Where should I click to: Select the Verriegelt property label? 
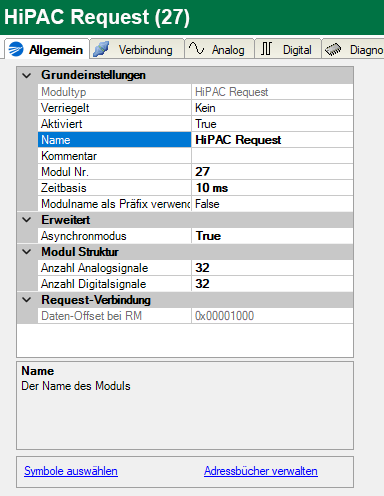tap(114, 108)
